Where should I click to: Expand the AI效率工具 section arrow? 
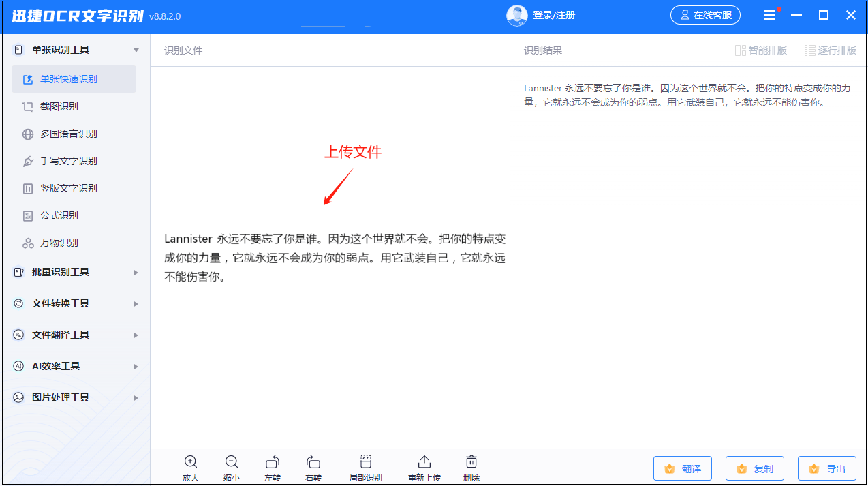[x=136, y=367]
